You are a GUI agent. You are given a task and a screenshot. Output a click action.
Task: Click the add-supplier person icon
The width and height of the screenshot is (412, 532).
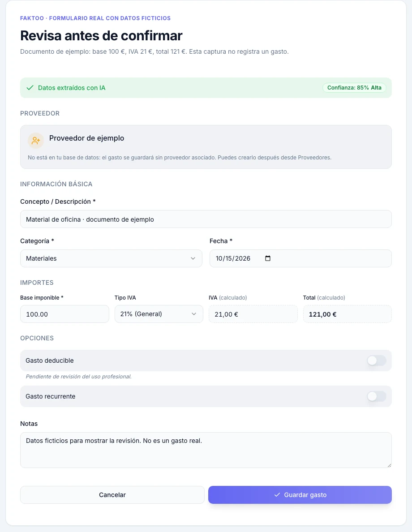[x=36, y=141]
